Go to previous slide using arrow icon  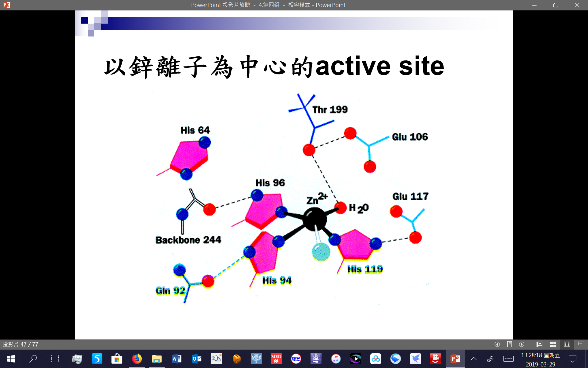497,344
